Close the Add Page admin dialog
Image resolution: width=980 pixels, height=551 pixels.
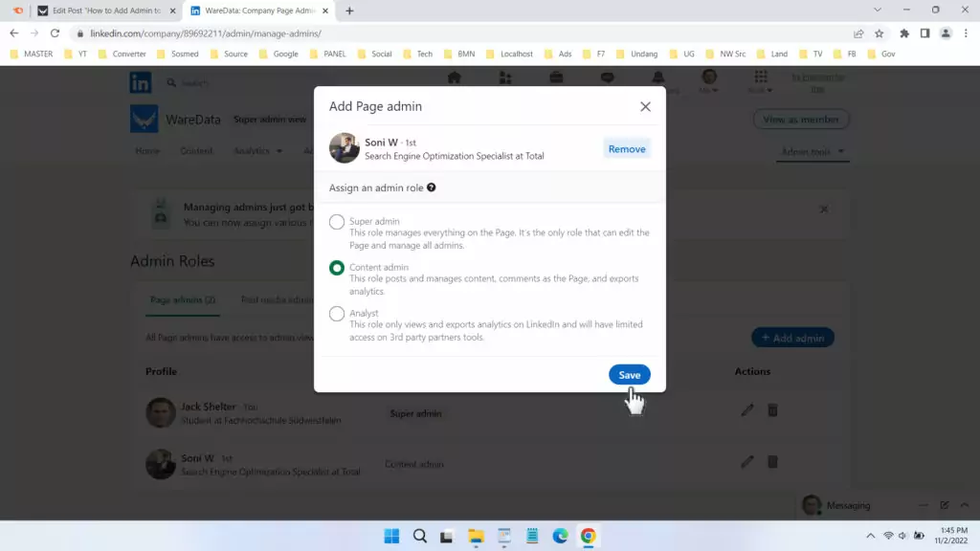tap(645, 107)
